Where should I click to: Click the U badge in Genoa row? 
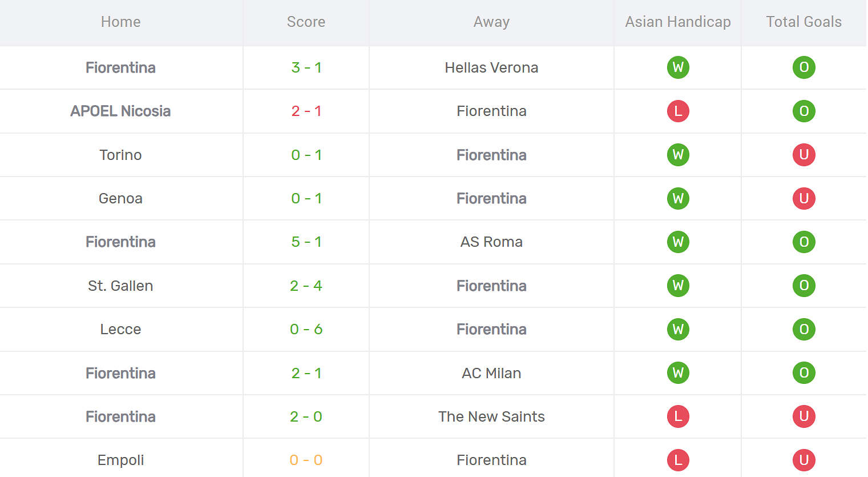tap(804, 198)
